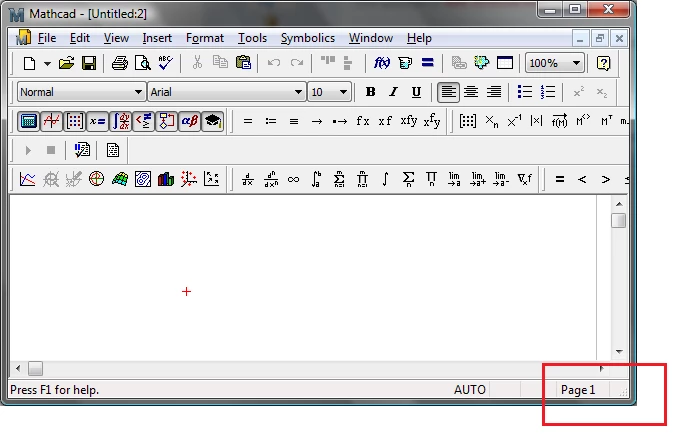Screen dimensions: 690x446
Task: Insert contour plot
Action: (x=143, y=179)
